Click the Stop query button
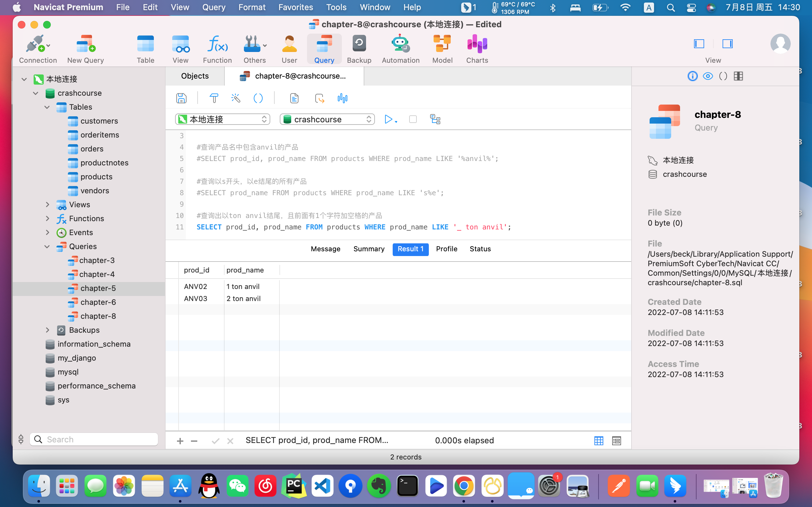The width and height of the screenshot is (812, 507). click(413, 119)
